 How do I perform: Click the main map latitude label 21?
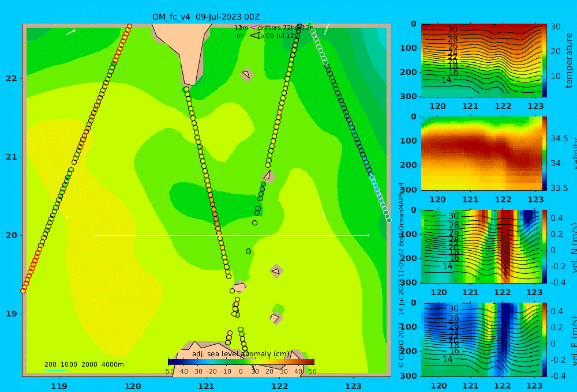click(x=12, y=157)
